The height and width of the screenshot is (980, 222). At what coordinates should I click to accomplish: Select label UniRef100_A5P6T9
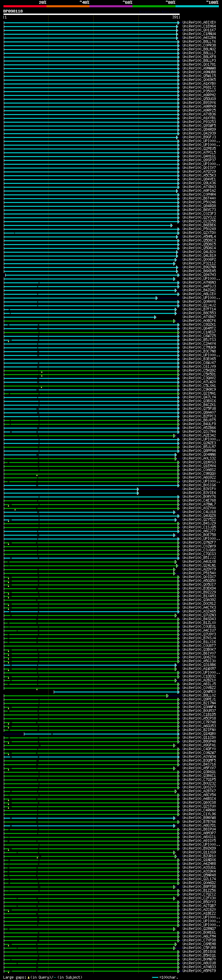click(199, 971)
